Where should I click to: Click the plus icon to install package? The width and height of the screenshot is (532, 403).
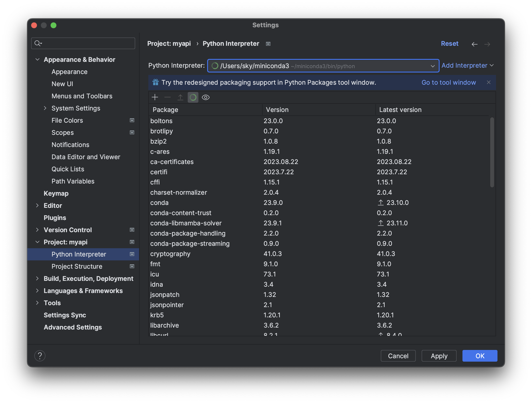[155, 97]
